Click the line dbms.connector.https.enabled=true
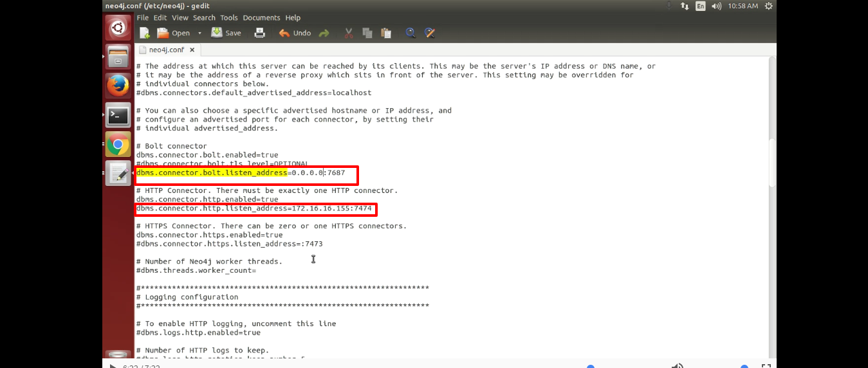The width and height of the screenshot is (868, 368). 209,235
